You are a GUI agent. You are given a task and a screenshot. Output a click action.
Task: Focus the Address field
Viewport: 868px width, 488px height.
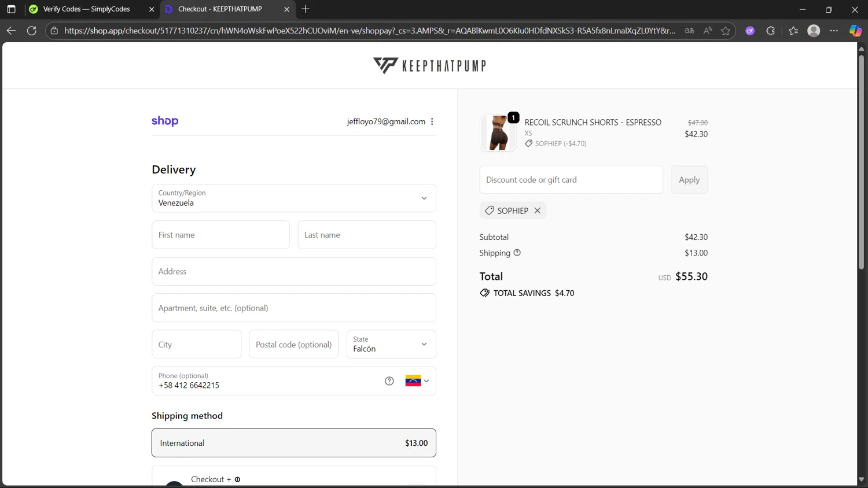tap(293, 271)
